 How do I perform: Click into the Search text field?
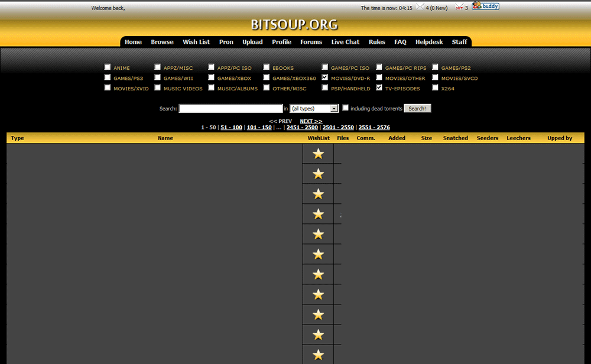[230, 109]
